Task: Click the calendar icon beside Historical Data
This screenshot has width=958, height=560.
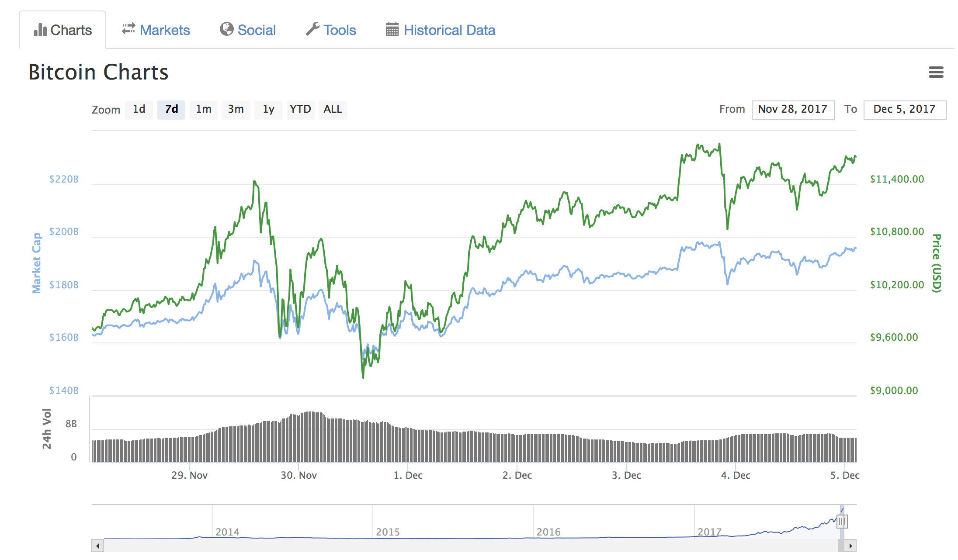Action: point(392,29)
